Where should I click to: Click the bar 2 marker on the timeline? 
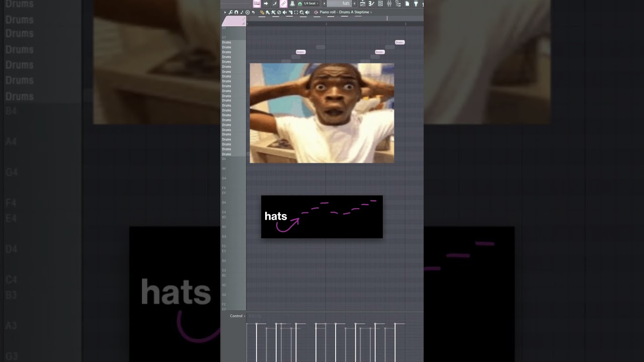326,24
